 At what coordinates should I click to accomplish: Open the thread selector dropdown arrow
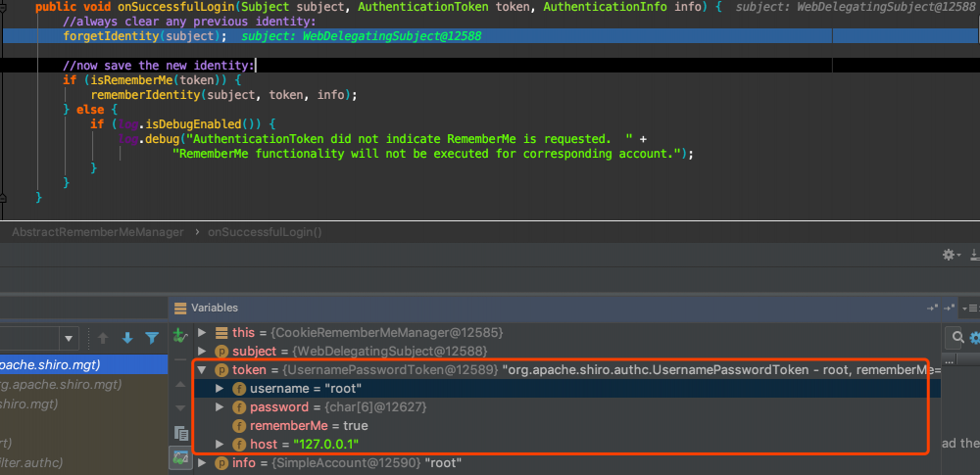click(69, 338)
